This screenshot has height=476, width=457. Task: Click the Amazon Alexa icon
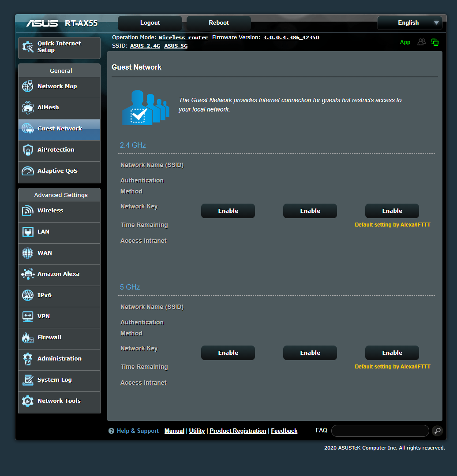pyautogui.click(x=28, y=274)
